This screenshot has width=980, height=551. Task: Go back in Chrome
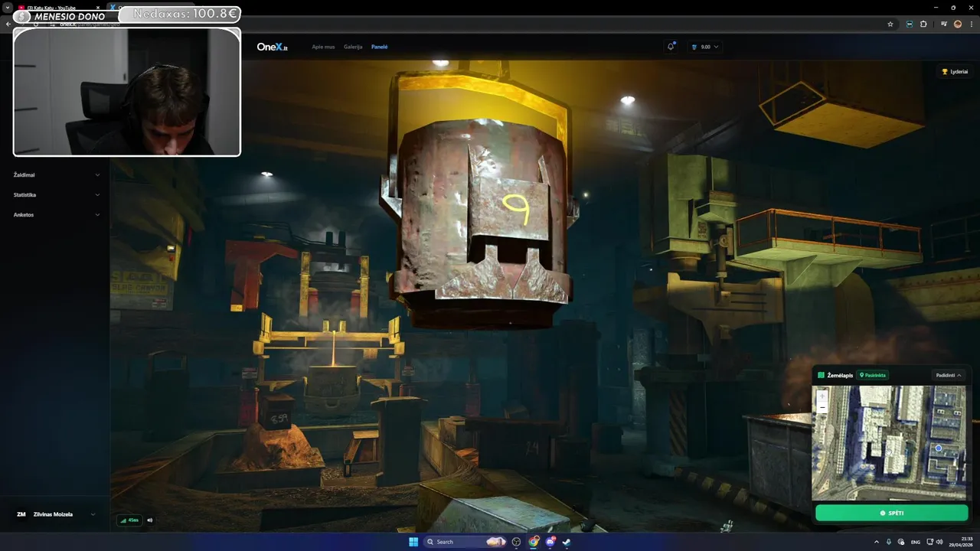coord(8,24)
